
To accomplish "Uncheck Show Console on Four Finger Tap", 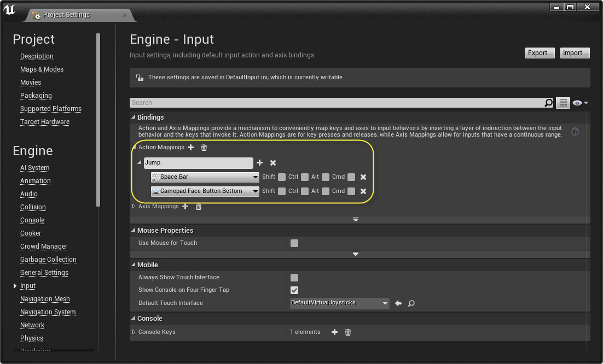I will point(294,290).
